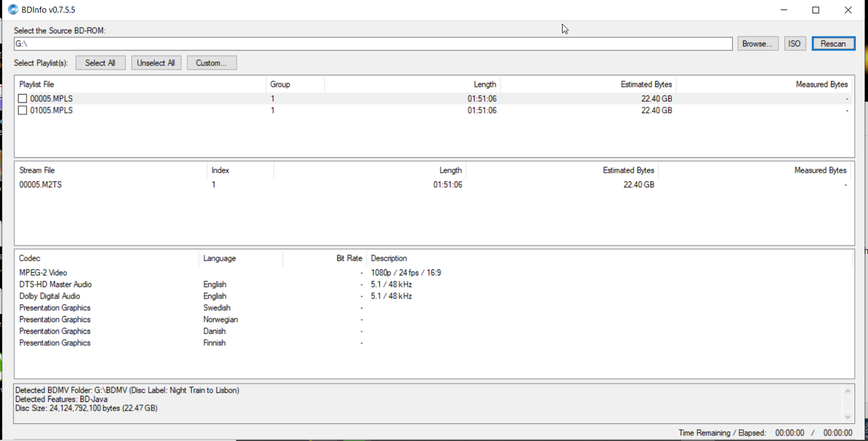Click the Bit Rate column header
868x441 pixels.
coord(324,258)
